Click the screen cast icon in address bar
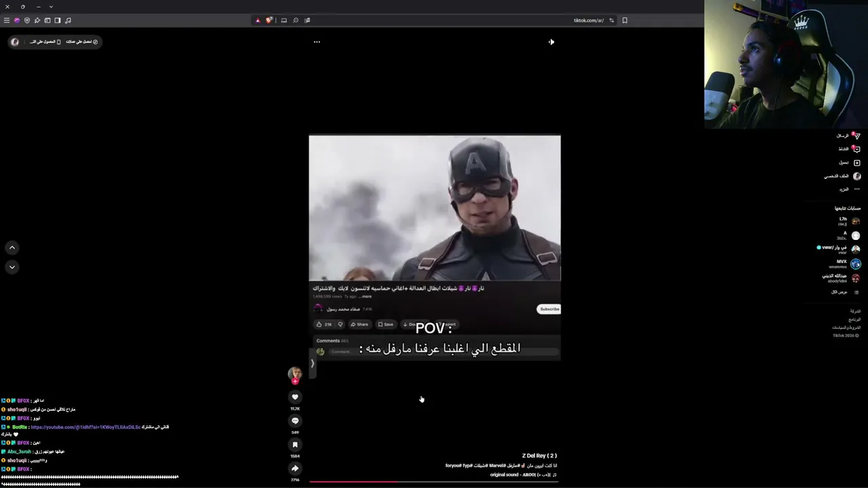 (284, 20)
